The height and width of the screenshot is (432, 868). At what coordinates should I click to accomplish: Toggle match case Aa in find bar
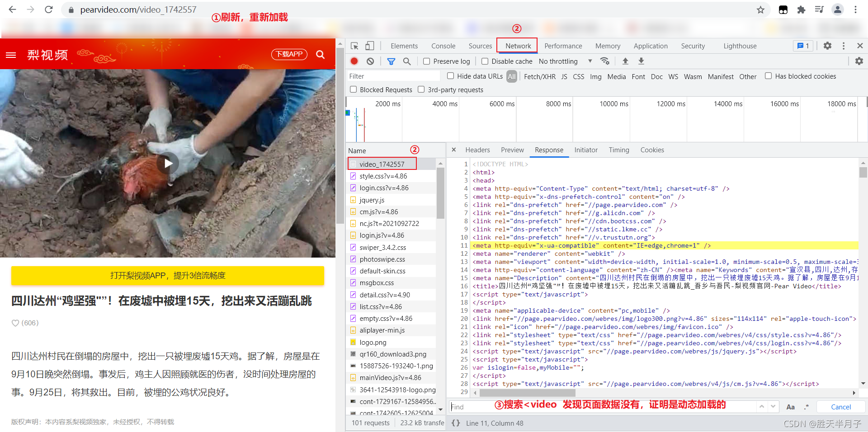pos(790,407)
